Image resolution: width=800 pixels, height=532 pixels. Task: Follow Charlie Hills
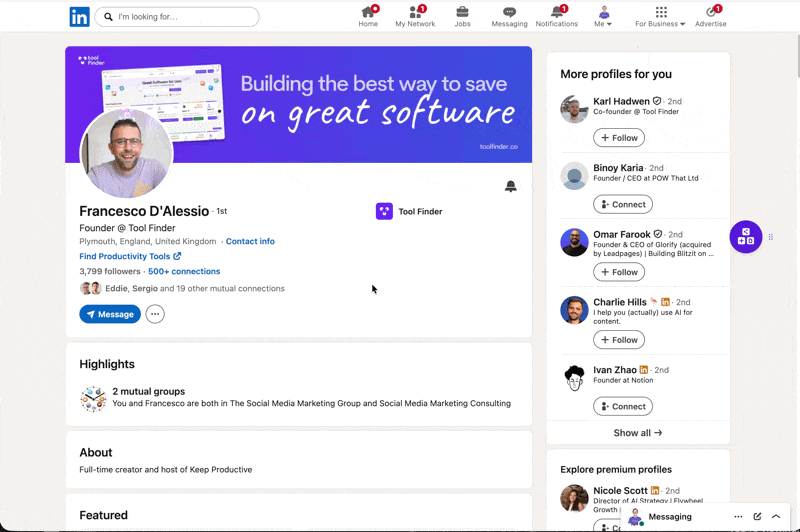(619, 340)
